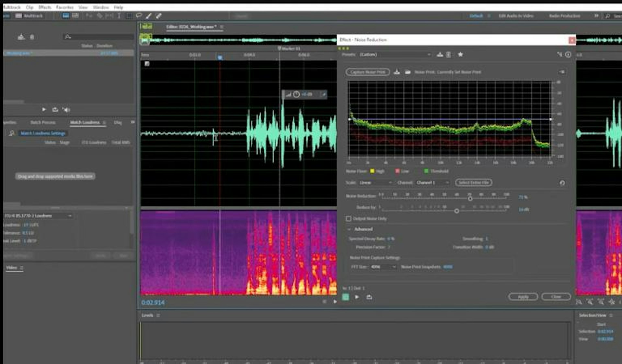Click Match Loudness Settings link
Screen dimensions: 622x364
pyautogui.click(x=43, y=133)
